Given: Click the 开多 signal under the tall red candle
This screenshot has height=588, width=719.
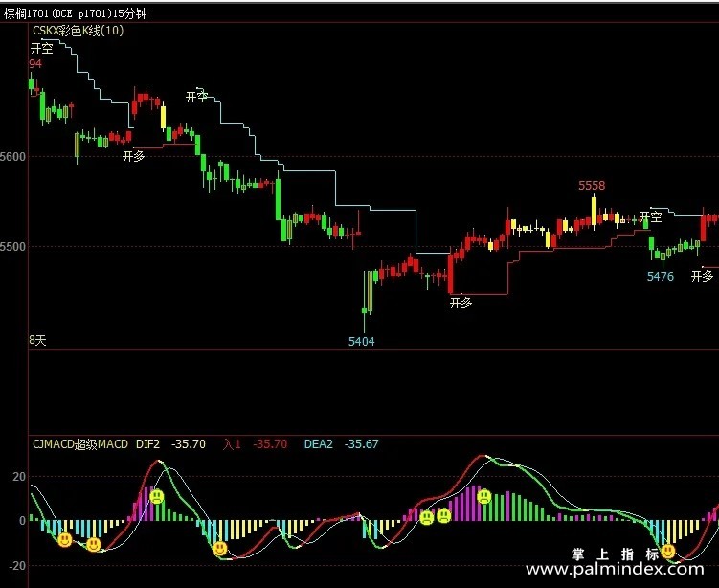Looking at the screenshot, I should [461, 303].
